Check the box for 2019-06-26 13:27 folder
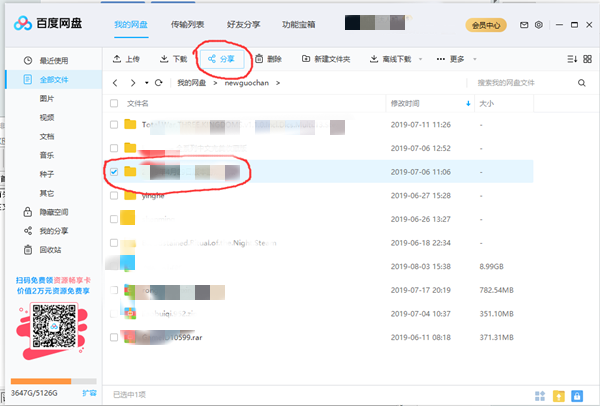 (114, 219)
